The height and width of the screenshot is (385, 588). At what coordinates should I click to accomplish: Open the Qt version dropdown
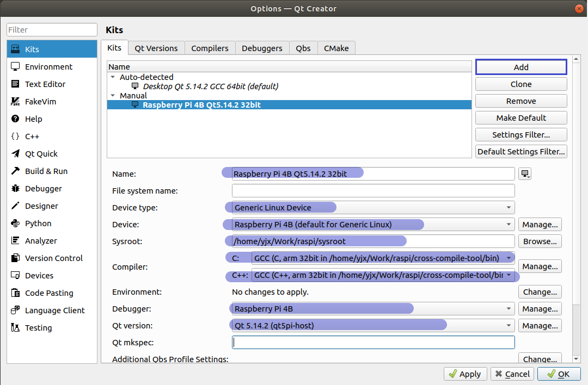[373, 325]
